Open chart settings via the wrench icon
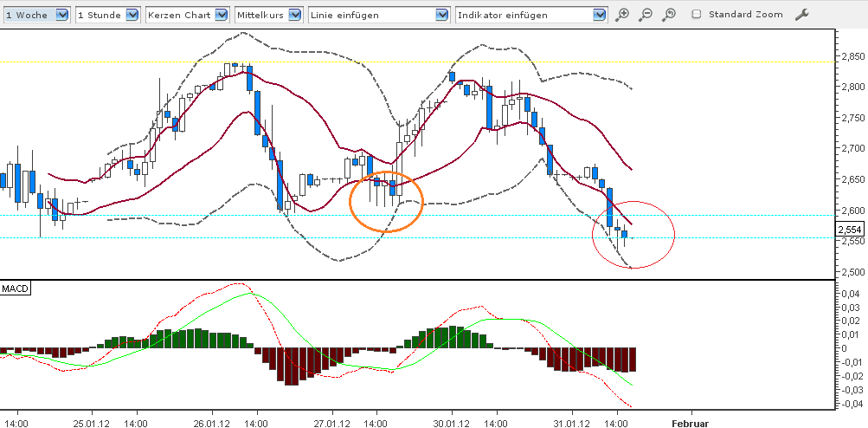 801,15
